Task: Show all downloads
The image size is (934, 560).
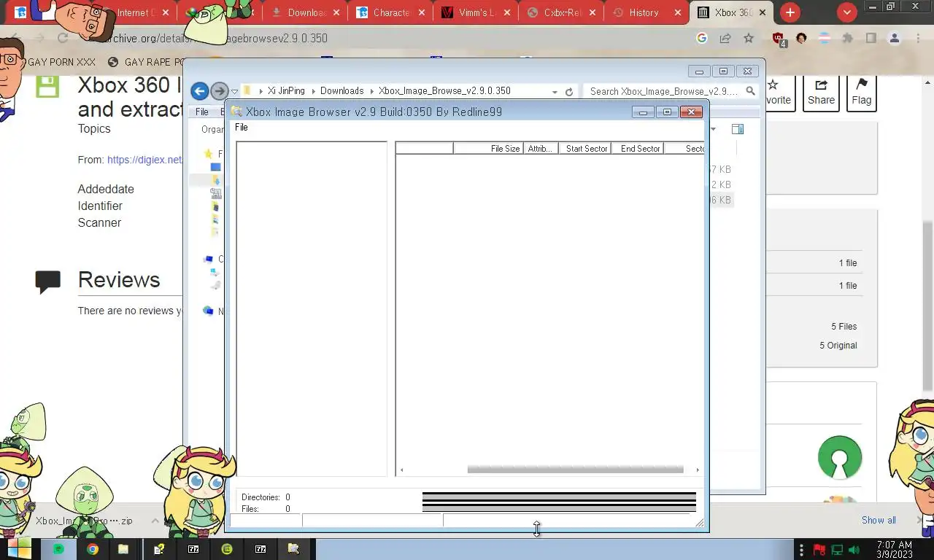Action: click(879, 520)
